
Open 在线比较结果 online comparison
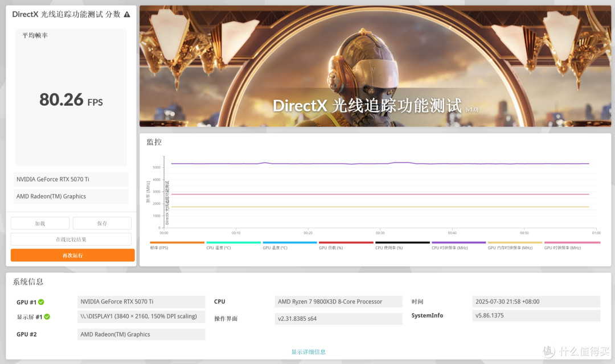coord(71,239)
